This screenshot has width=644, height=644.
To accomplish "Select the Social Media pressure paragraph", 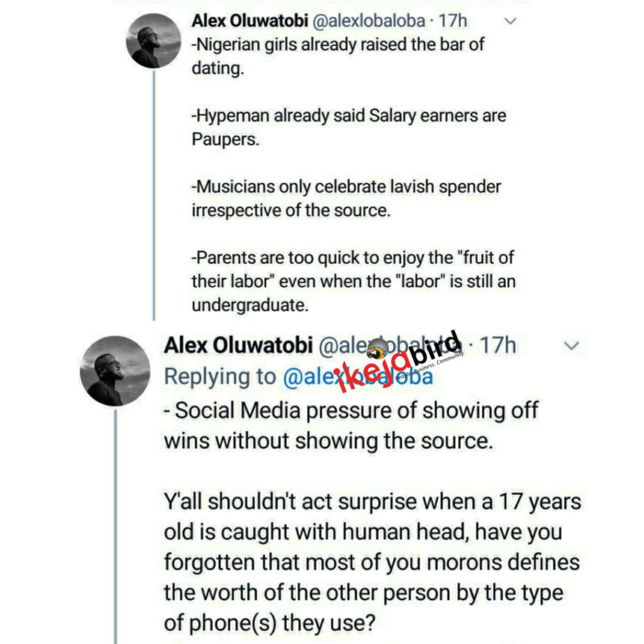I will click(x=351, y=425).
